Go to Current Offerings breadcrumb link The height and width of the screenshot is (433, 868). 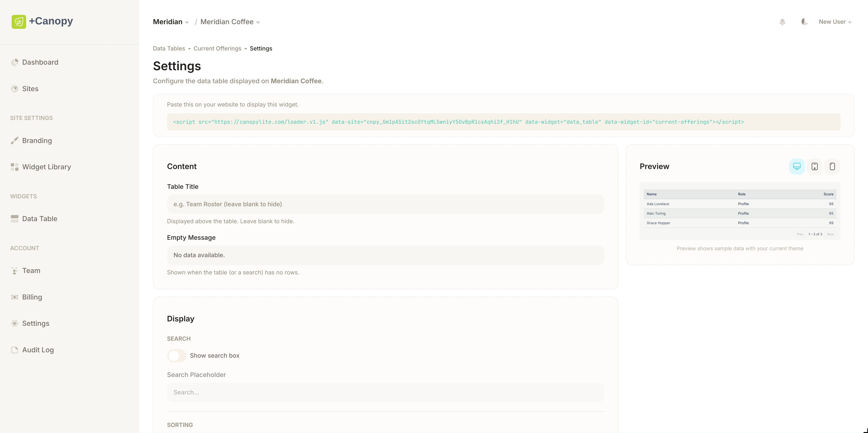pyautogui.click(x=217, y=49)
